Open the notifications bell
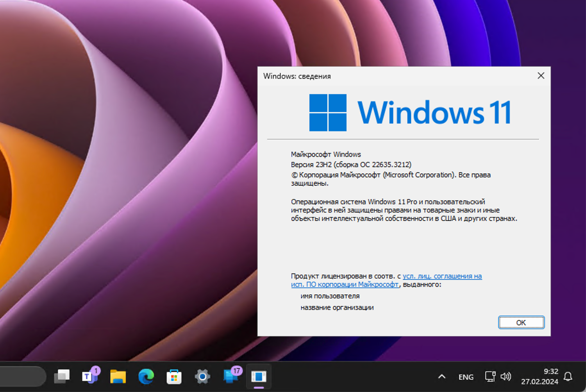This screenshot has height=392, width=586. point(568,377)
